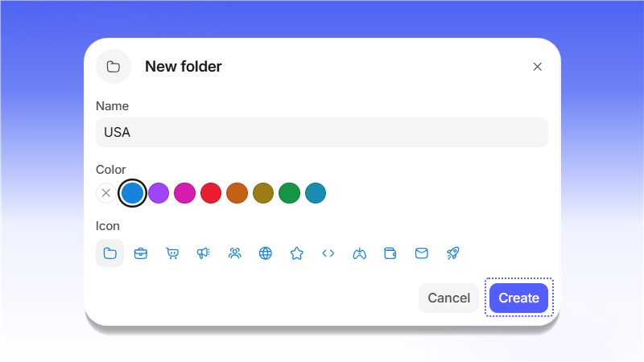Image resolution: width=644 pixels, height=362 pixels.
Task: Pick the red color swatch
Action: [211, 193]
